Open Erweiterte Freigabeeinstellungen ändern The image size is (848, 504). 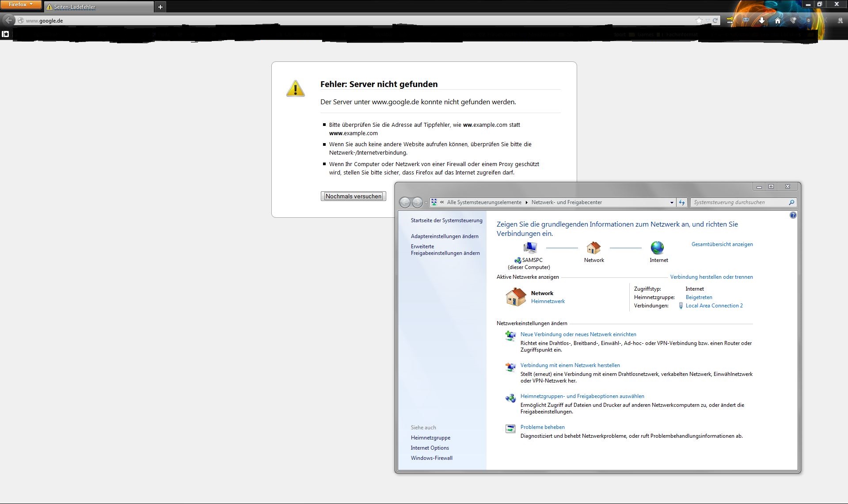tap(445, 250)
